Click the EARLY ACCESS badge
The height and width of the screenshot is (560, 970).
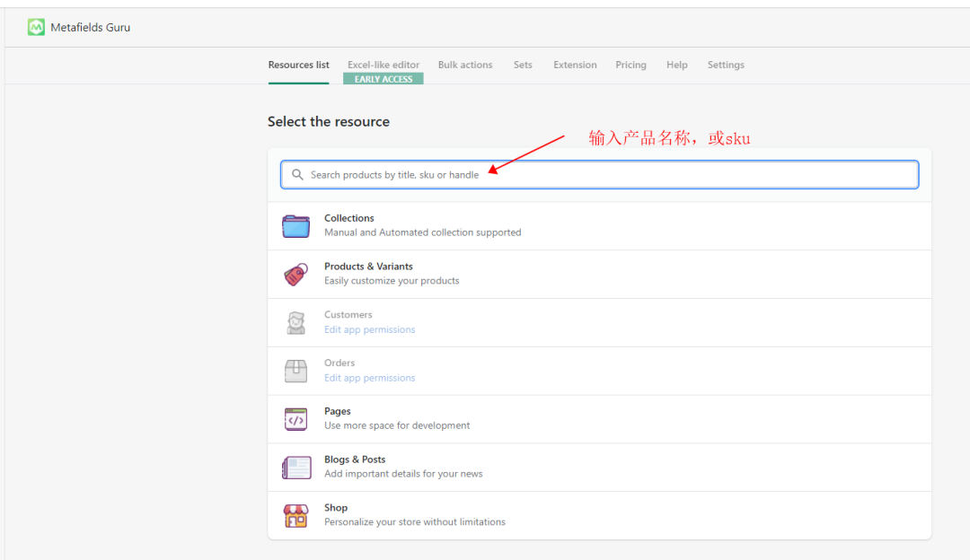coord(384,79)
